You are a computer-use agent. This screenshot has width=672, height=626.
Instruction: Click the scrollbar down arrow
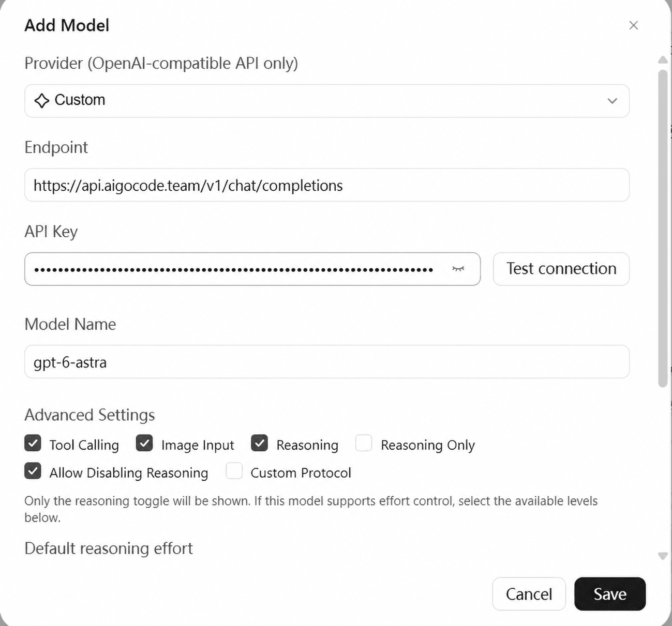tap(663, 556)
